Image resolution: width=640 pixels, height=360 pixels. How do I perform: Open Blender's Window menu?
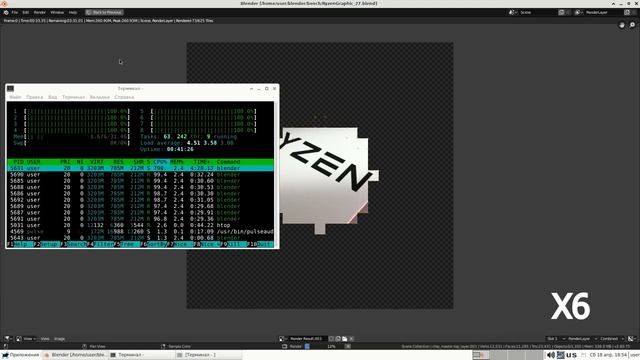click(57, 12)
